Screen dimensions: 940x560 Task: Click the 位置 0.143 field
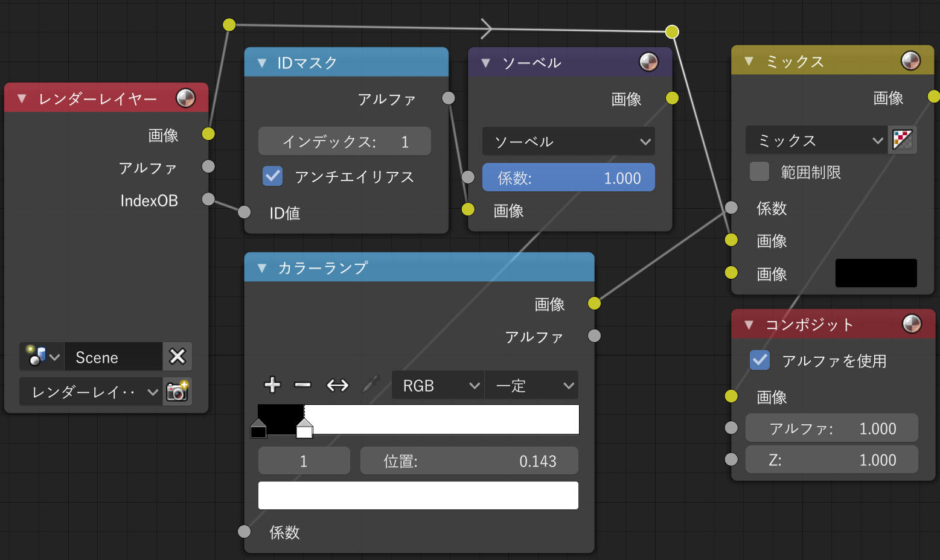[x=469, y=460]
